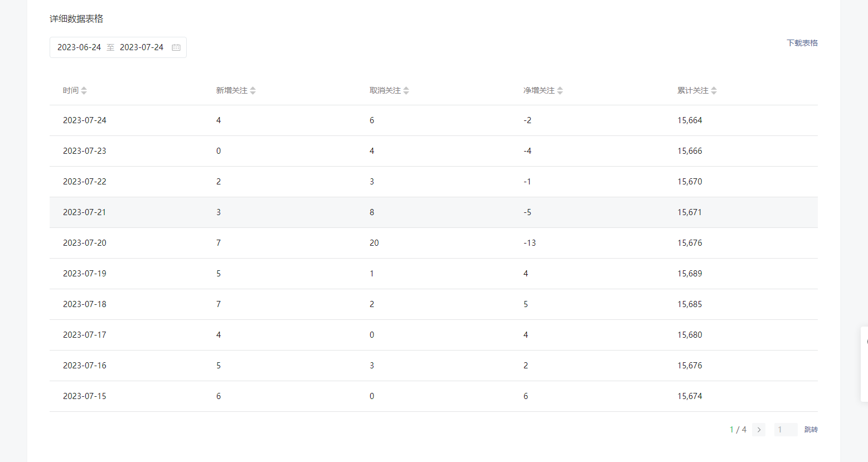Click the 下载表格 link
This screenshot has width=868, height=462.
[x=802, y=43]
